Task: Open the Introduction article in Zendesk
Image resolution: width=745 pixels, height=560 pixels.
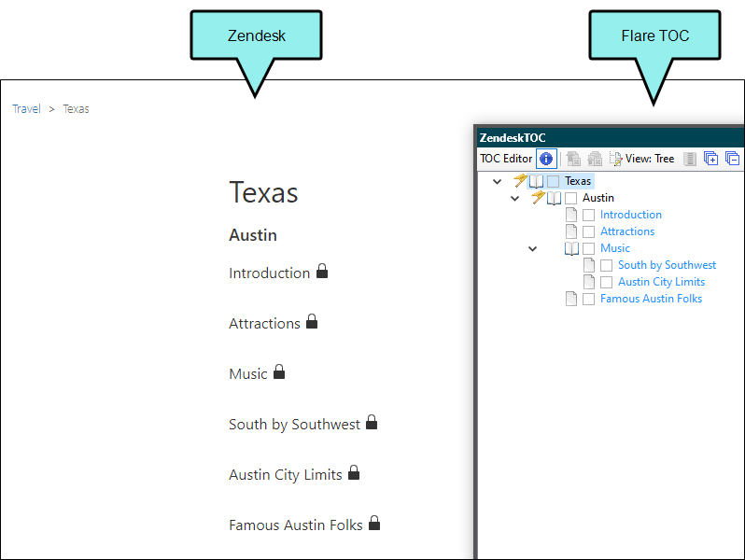Action: 270,273
